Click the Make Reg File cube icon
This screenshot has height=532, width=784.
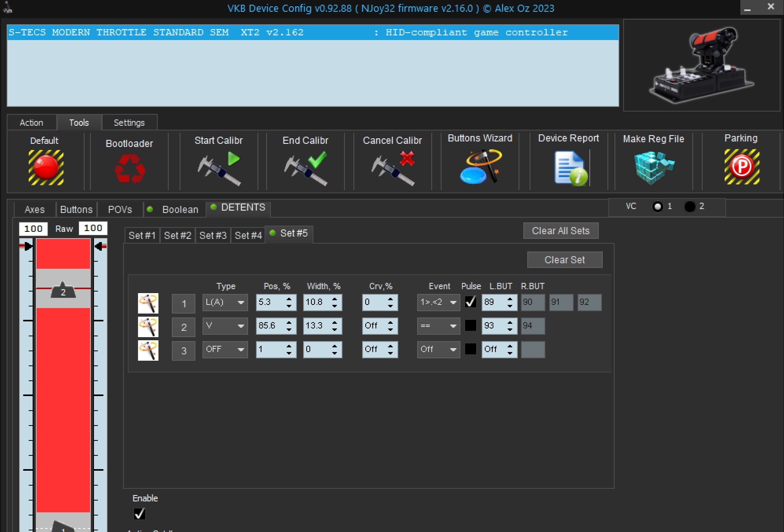click(x=654, y=168)
